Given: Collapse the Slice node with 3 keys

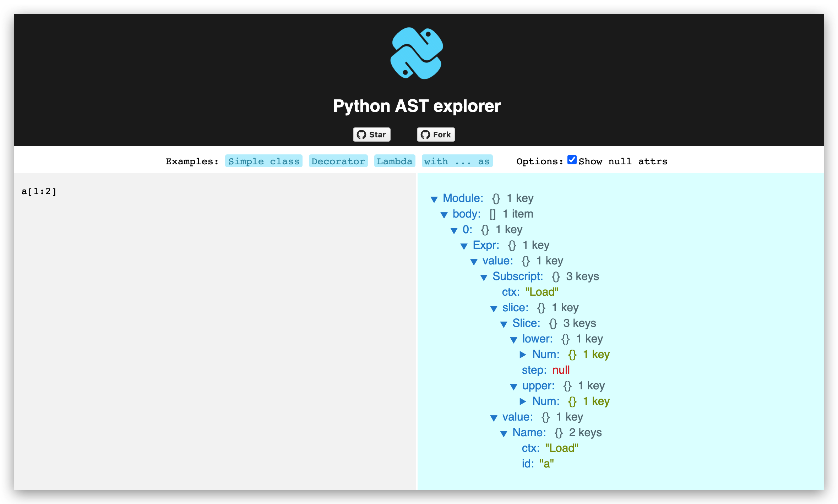Looking at the screenshot, I should tap(504, 324).
